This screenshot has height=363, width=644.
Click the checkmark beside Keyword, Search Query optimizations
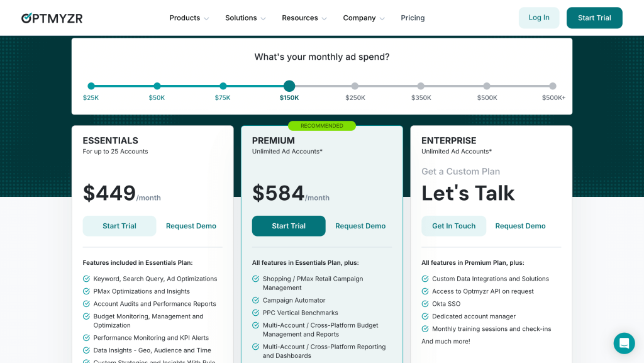[86, 278]
